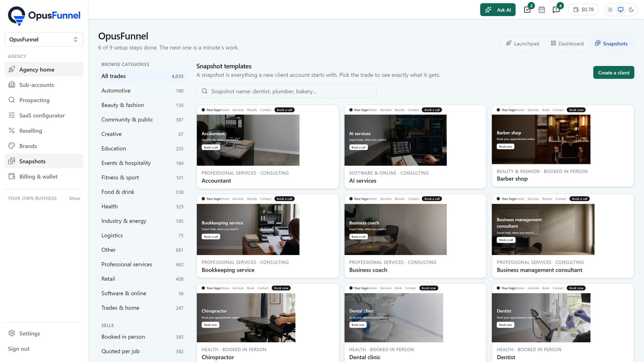Open the Chiropractor snapshot card
Image resolution: width=644 pixels, height=362 pixels.
pyautogui.click(x=268, y=323)
